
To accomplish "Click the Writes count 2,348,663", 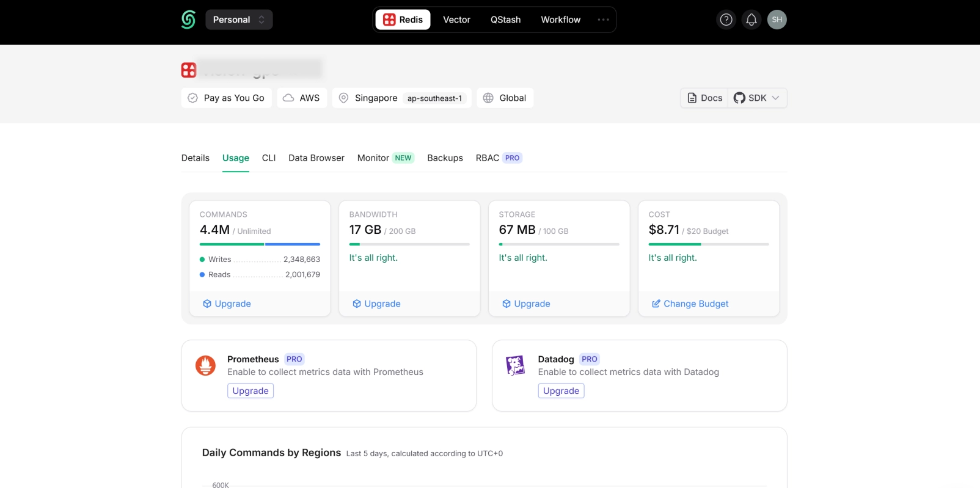I will (x=302, y=259).
